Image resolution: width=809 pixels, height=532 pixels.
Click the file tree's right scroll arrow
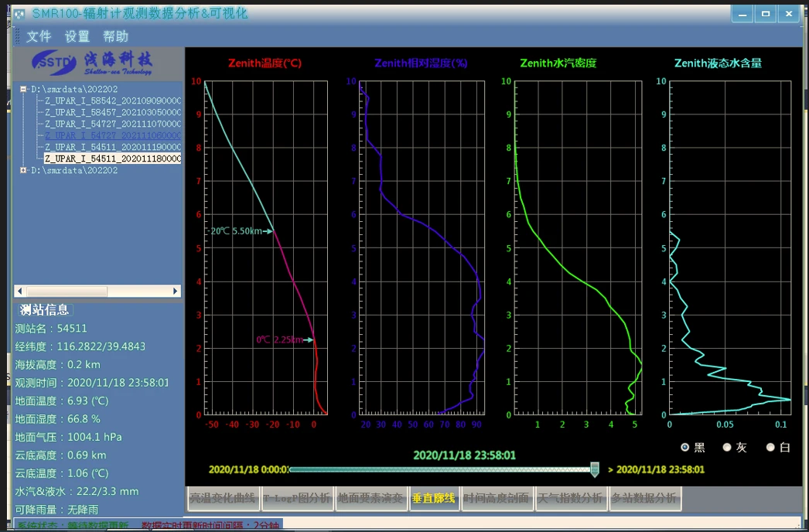point(176,292)
